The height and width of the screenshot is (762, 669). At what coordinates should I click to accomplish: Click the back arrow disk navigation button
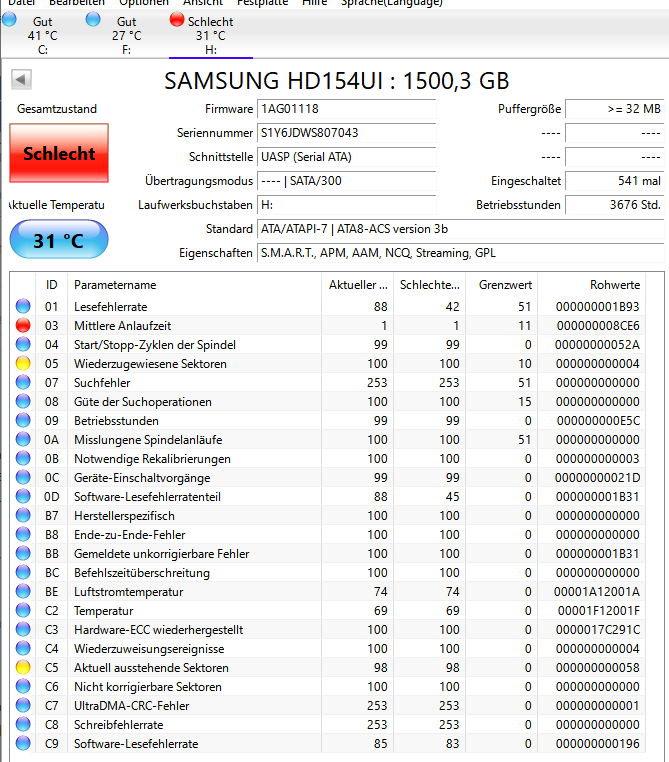pos(21,79)
